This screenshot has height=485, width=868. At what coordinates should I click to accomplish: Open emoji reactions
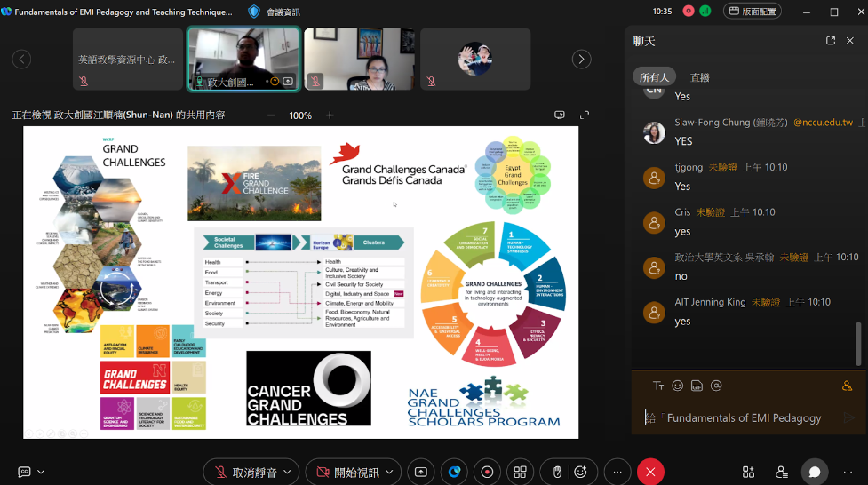coord(581,472)
